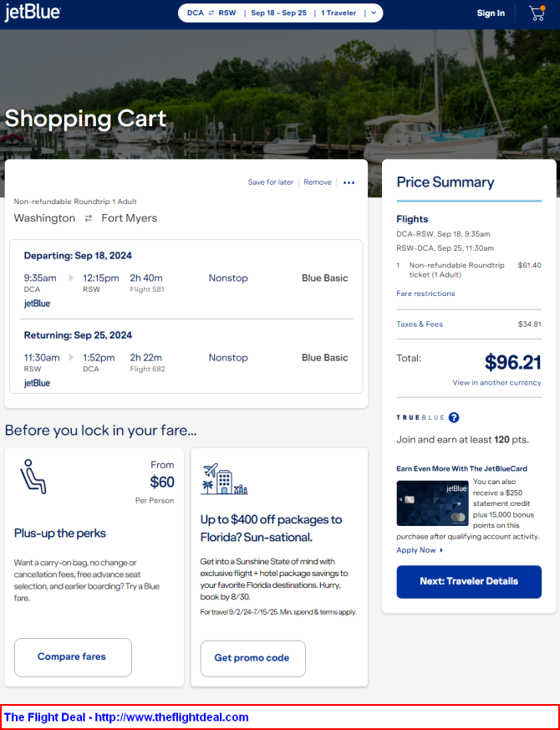Click the round-trip arrows between Washington and Fort Myers
Image resolution: width=560 pixels, height=730 pixels.
tap(89, 218)
